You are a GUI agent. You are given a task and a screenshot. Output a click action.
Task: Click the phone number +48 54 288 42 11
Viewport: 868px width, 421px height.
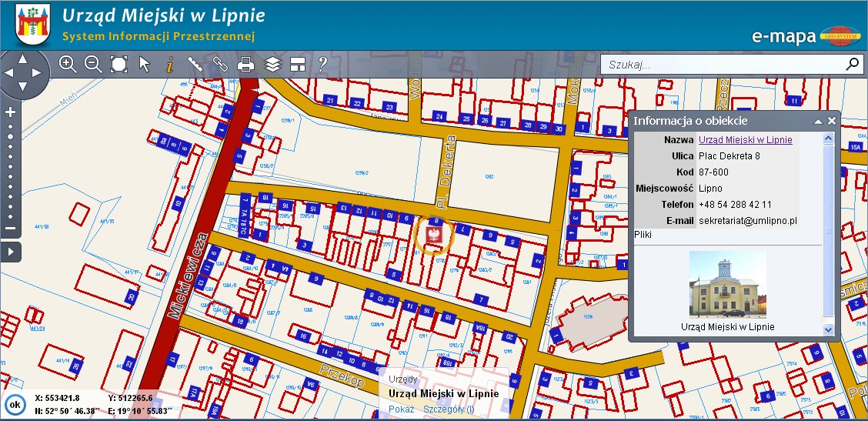[735, 205]
